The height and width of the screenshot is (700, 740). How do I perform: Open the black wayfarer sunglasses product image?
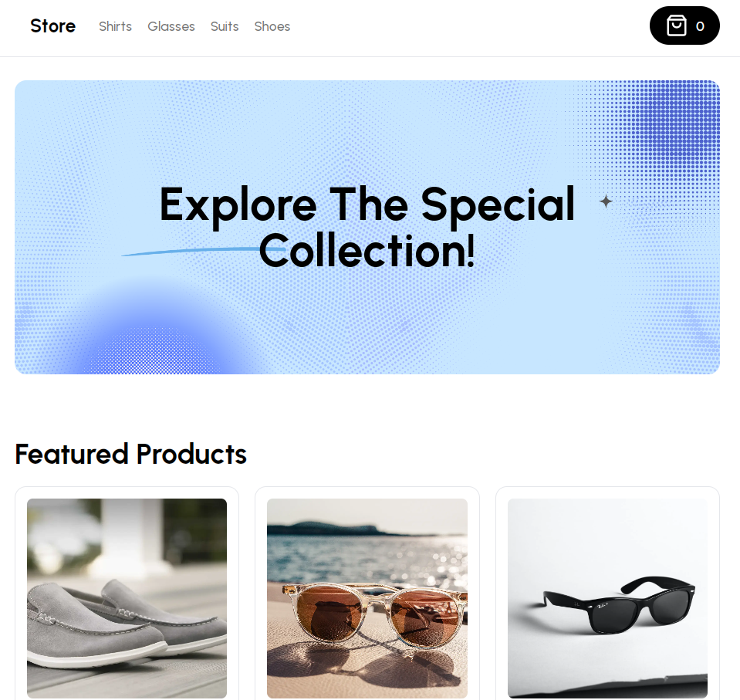tap(607, 598)
